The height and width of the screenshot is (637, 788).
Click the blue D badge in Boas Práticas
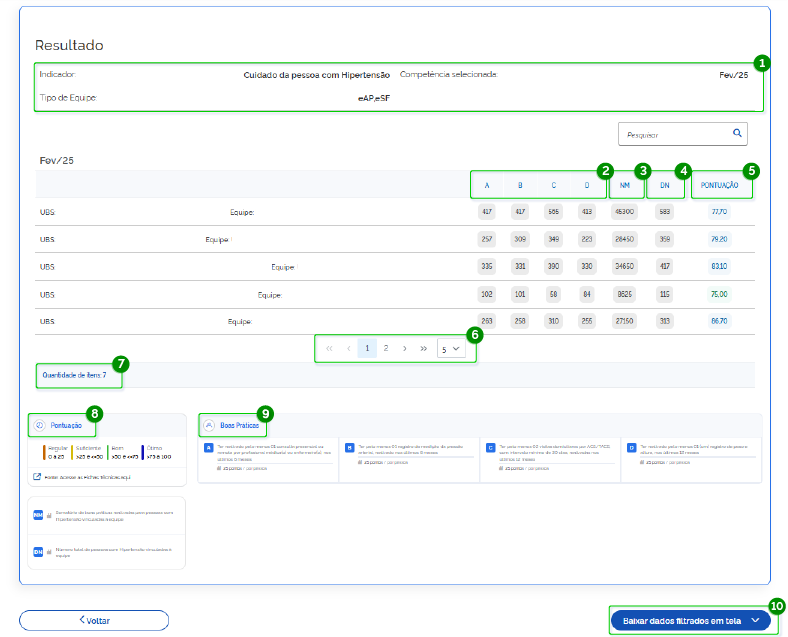coord(631,448)
